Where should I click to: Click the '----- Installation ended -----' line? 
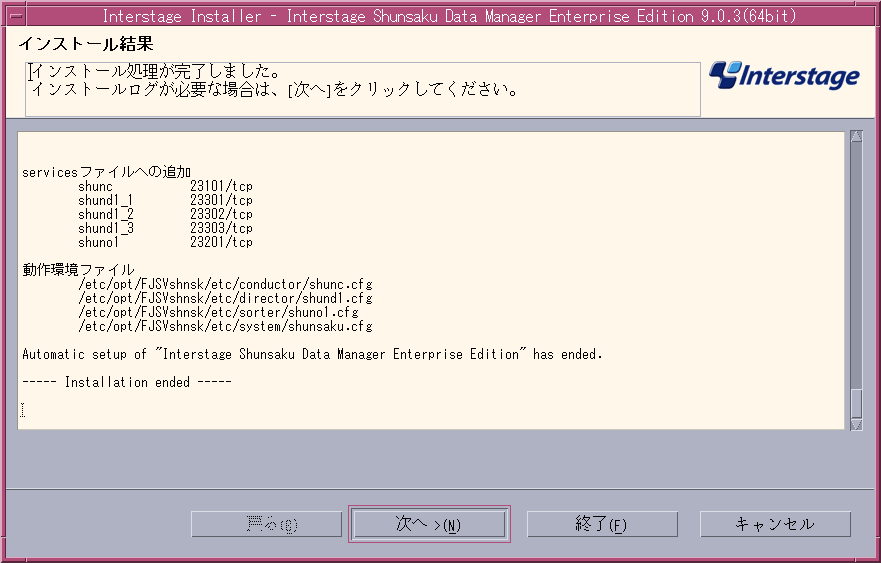coord(127,382)
